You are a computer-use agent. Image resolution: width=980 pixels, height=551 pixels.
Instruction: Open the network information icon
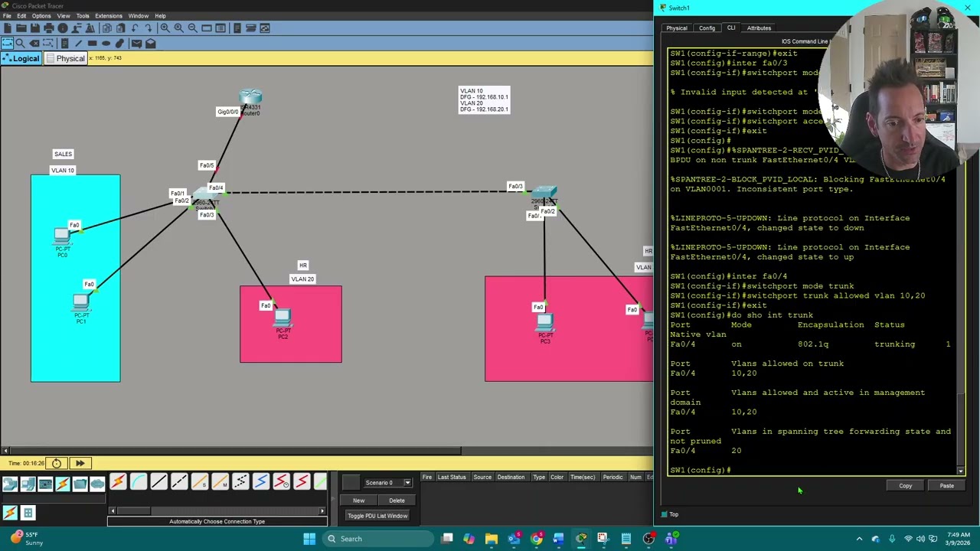(x=63, y=28)
